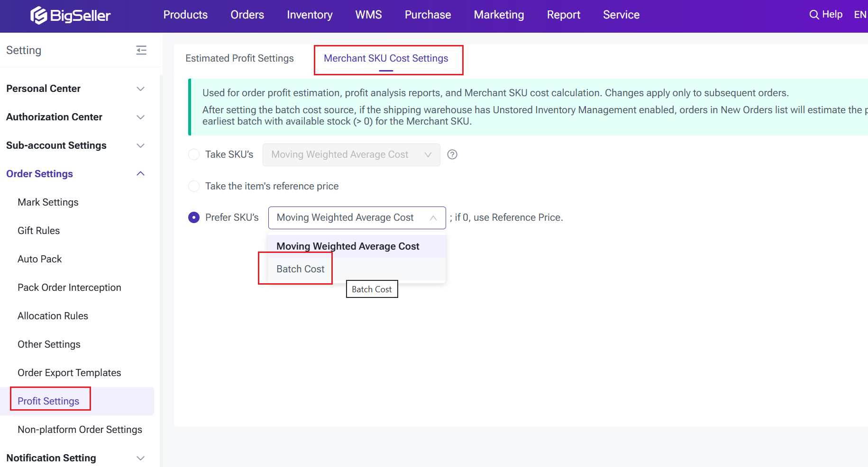Click the help question mark icon
Viewport: 868px width, 467px height.
pos(452,154)
